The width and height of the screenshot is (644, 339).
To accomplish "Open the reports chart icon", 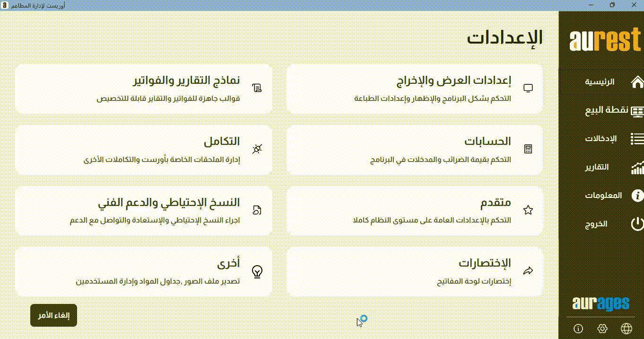I will click(637, 167).
